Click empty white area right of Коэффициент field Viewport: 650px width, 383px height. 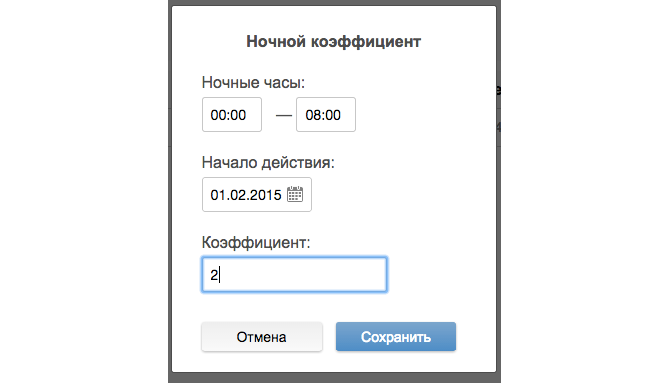coord(439,274)
